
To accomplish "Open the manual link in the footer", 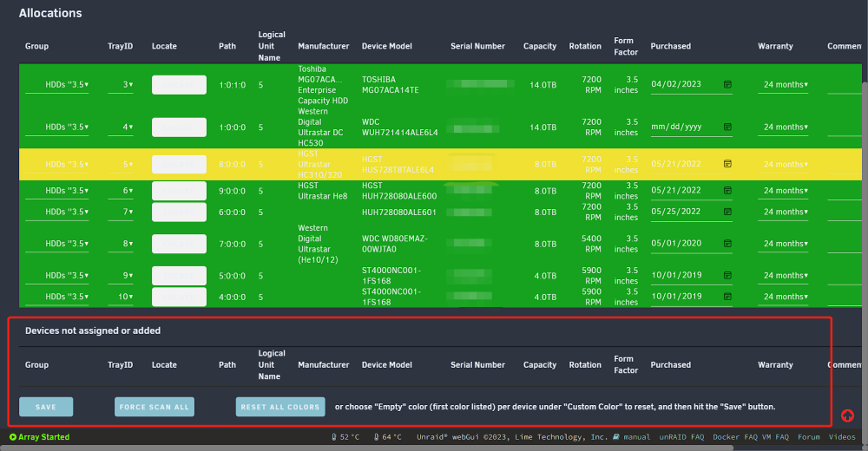I will click(636, 437).
